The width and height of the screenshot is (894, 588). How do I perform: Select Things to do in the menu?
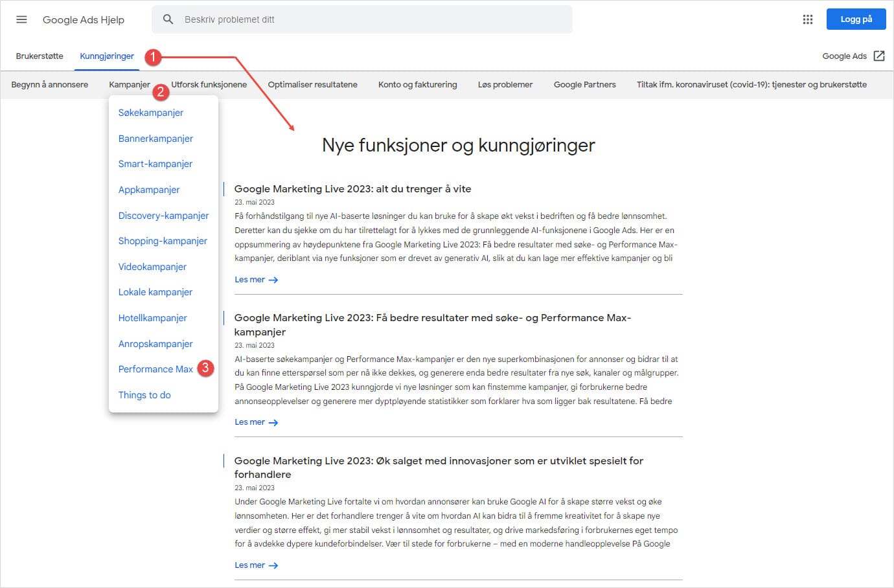144,394
